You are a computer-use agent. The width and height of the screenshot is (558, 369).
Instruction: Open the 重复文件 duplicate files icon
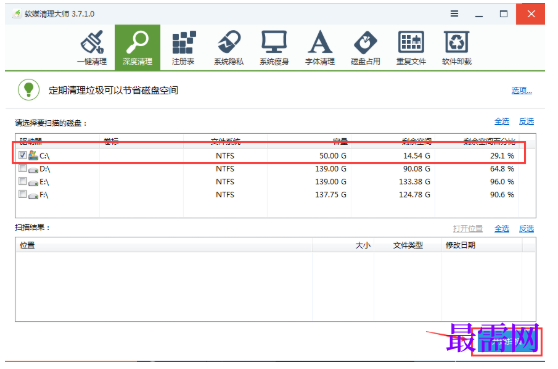pyautogui.click(x=411, y=48)
